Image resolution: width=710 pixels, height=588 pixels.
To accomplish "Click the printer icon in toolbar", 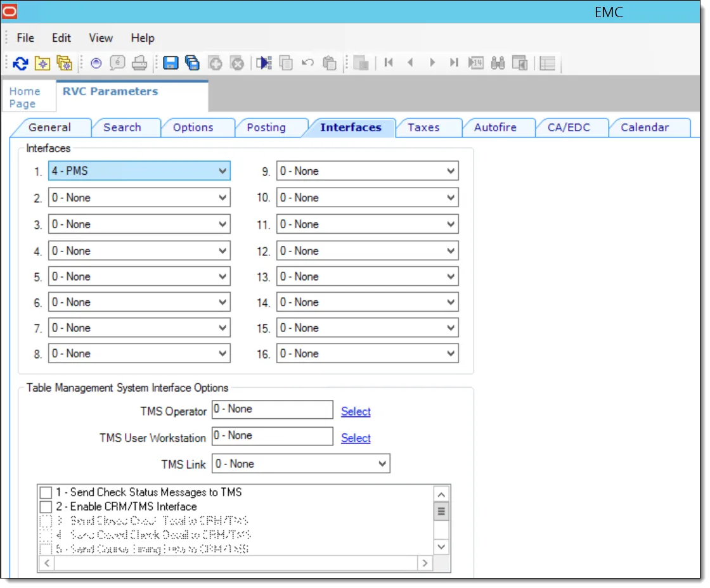I will click(x=139, y=63).
